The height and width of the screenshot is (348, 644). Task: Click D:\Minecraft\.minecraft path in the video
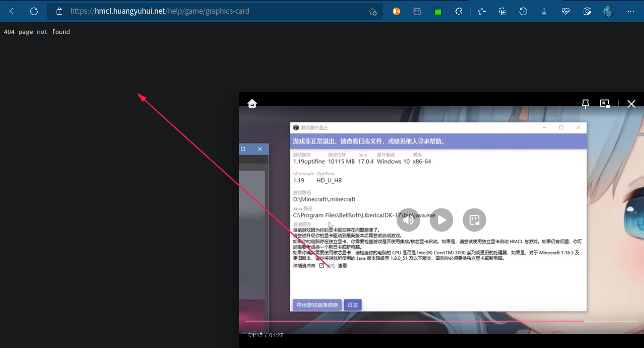click(324, 199)
